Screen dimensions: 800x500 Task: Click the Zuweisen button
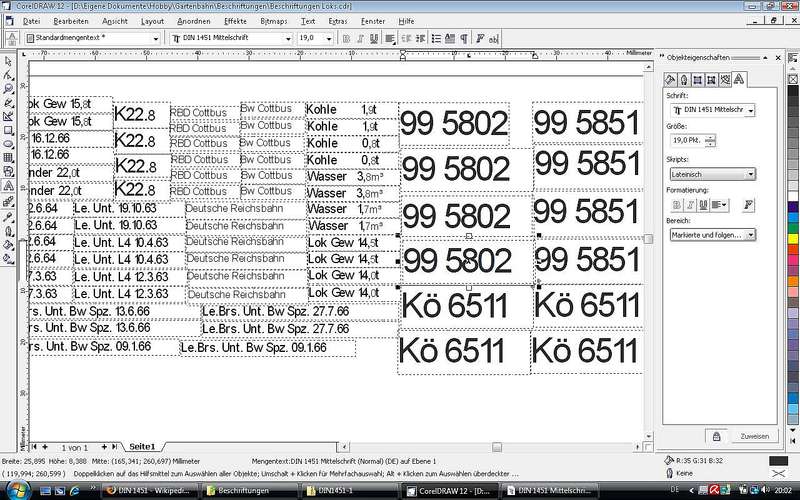[755, 436]
